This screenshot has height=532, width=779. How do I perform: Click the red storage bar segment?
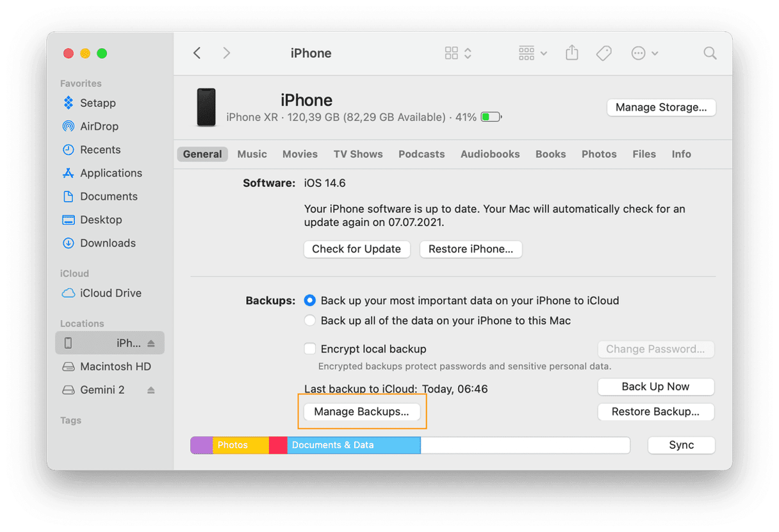[278, 445]
